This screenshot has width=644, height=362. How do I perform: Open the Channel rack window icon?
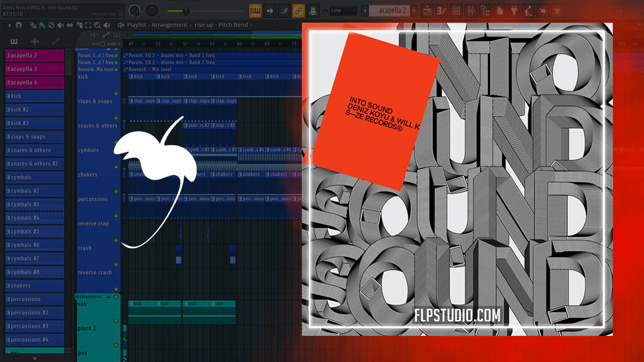456,11
